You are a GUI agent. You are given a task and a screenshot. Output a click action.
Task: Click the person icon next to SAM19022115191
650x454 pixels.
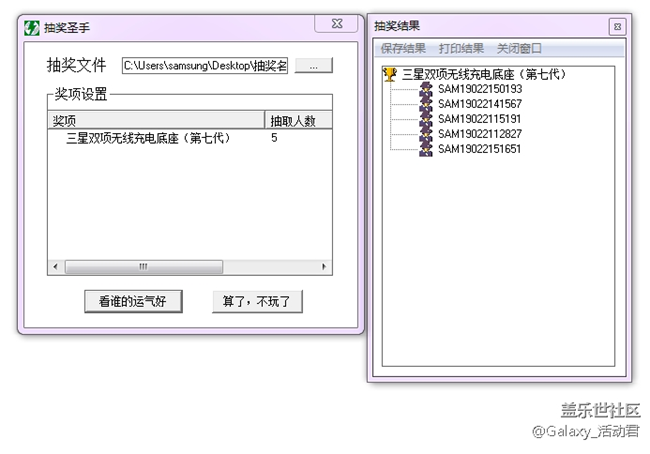pyautogui.click(x=426, y=119)
